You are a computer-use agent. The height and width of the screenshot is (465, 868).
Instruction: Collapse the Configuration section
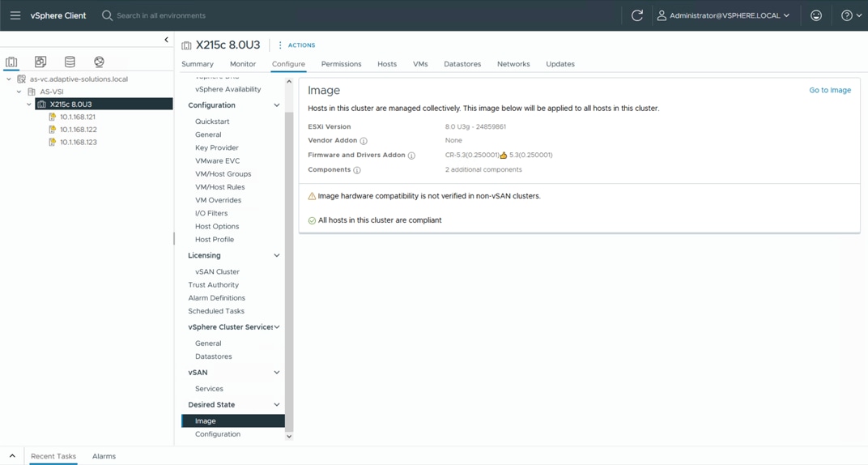pyautogui.click(x=276, y=105)
